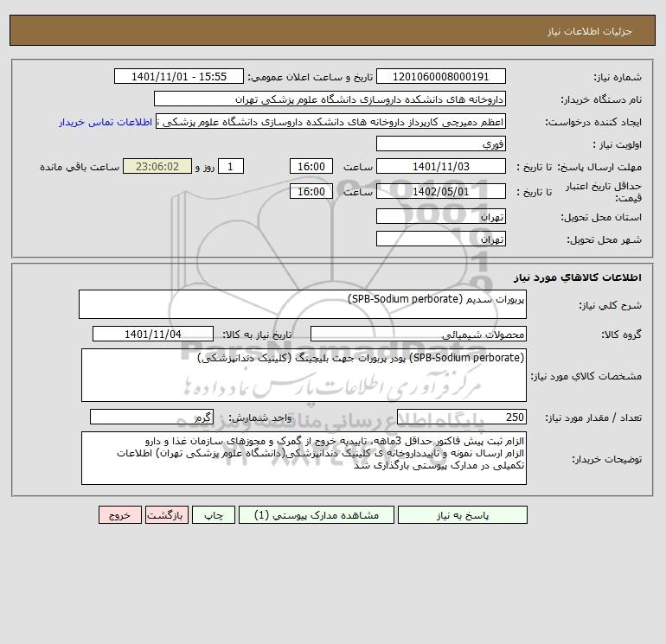Click the پاسخ به نیاز button
This screenshot has width=666, height=644.
[462, 515]
